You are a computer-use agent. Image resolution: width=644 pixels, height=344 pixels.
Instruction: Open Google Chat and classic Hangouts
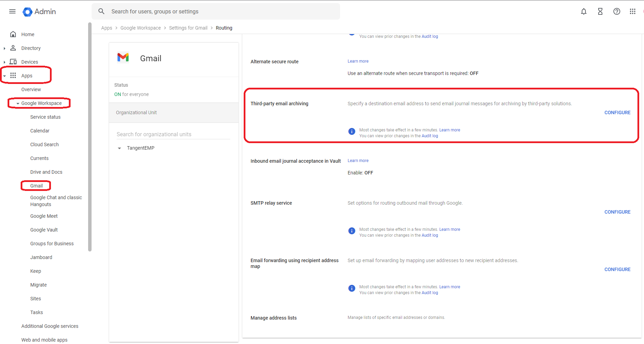click(56, 201)
